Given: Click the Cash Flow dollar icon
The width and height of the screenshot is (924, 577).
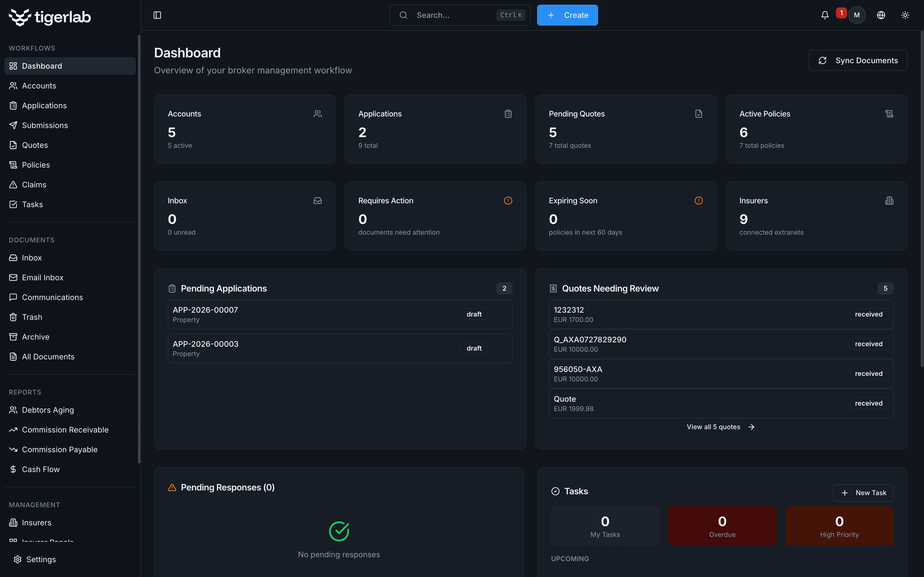Looking at the screenshot, I should 13,469.
